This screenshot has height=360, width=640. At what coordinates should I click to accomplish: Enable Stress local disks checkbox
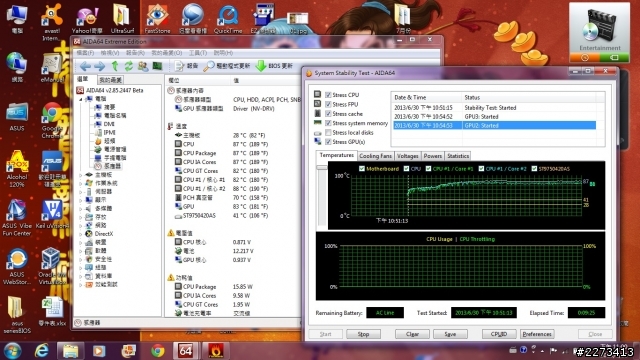[x=328, y=132]
